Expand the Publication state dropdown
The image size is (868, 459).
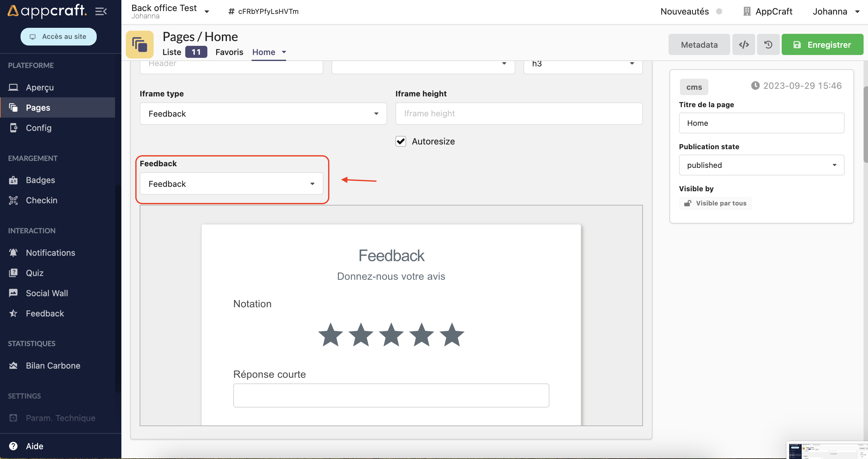tap(761, 165)
